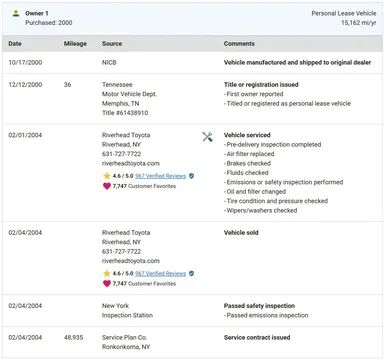This screenshot has height=360, width=384.
Task: Click 'Passed emissions inspection' line
Action: coord(266,315)
